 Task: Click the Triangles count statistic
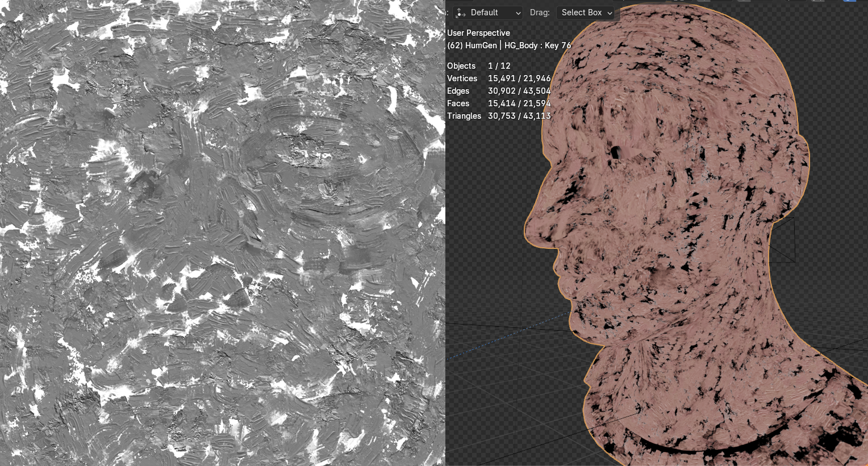tap(519, 116)
